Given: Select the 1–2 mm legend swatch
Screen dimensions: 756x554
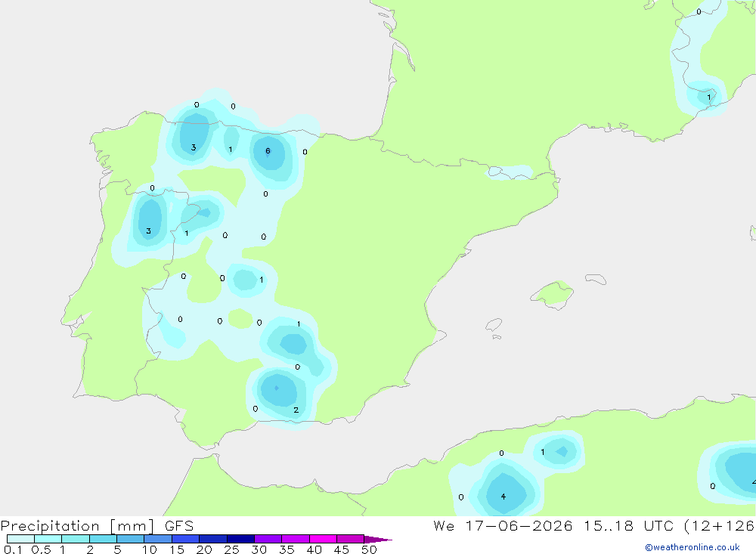Looking at the screenshot, I should (76, 539).
